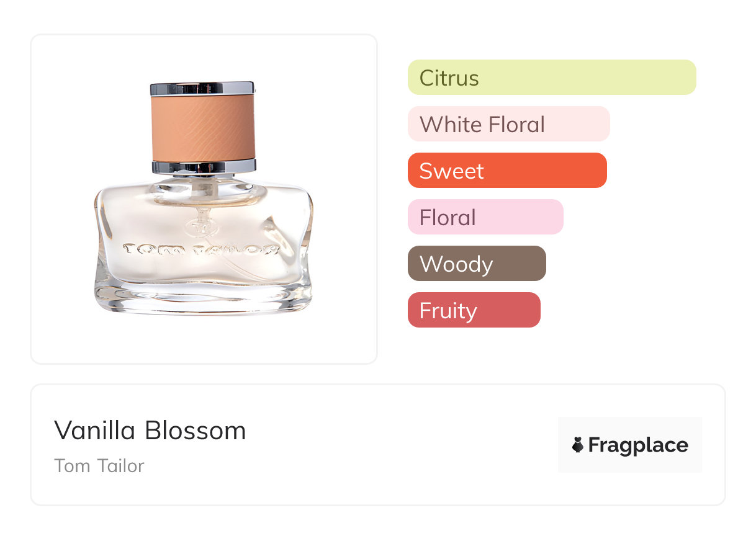Click the thick glass base of the bottle

coord(203,298)
